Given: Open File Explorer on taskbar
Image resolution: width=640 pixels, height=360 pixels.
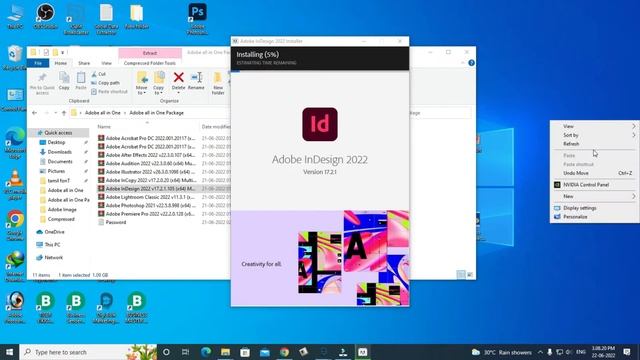Looking at the screenshot, I should tap(225, 352).
